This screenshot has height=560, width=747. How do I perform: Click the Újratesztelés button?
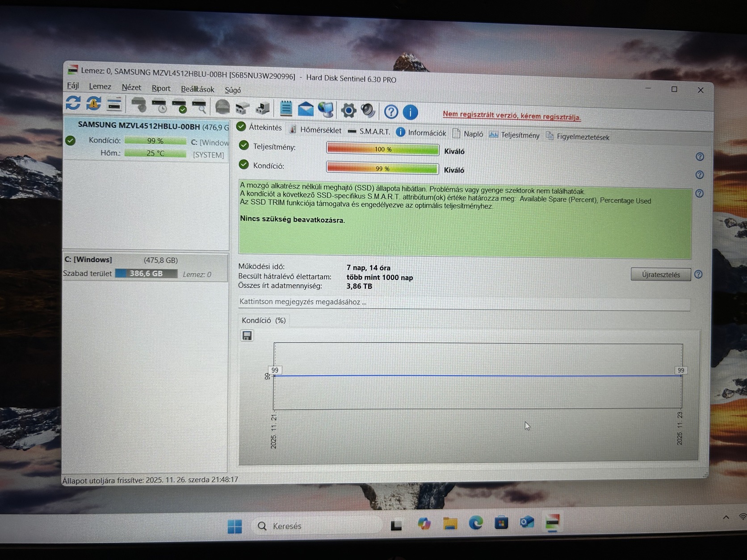(x=661, y=274)
